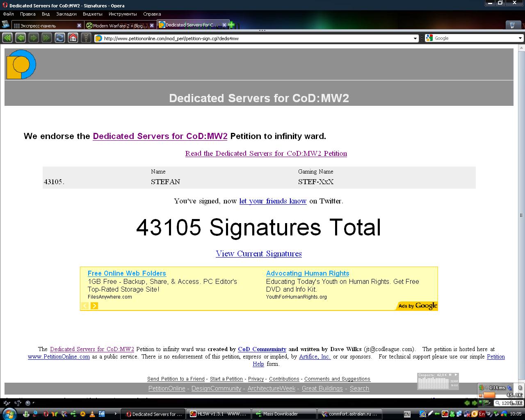Open the Файл menu

(8, 14)
